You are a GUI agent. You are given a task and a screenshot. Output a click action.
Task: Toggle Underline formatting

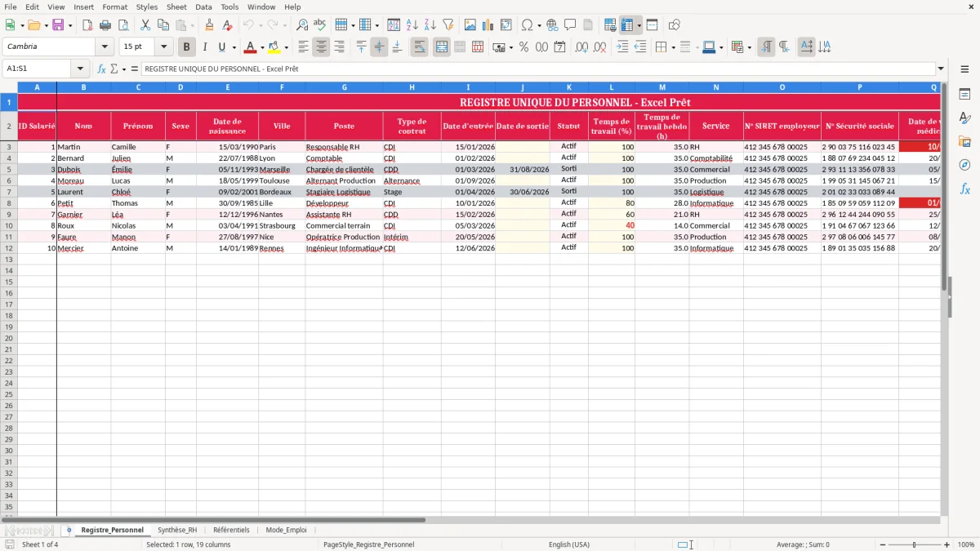[221, 47]
